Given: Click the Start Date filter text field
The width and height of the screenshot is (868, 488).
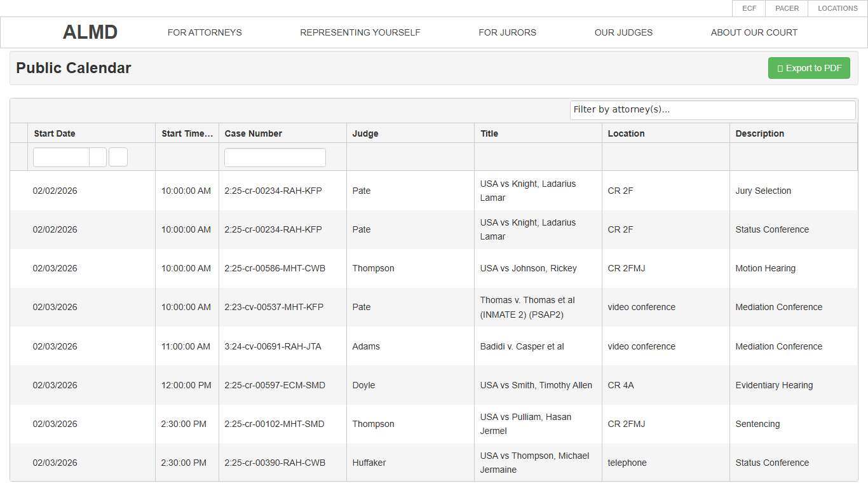Looking at the screenshot, I should coord(61,157).
